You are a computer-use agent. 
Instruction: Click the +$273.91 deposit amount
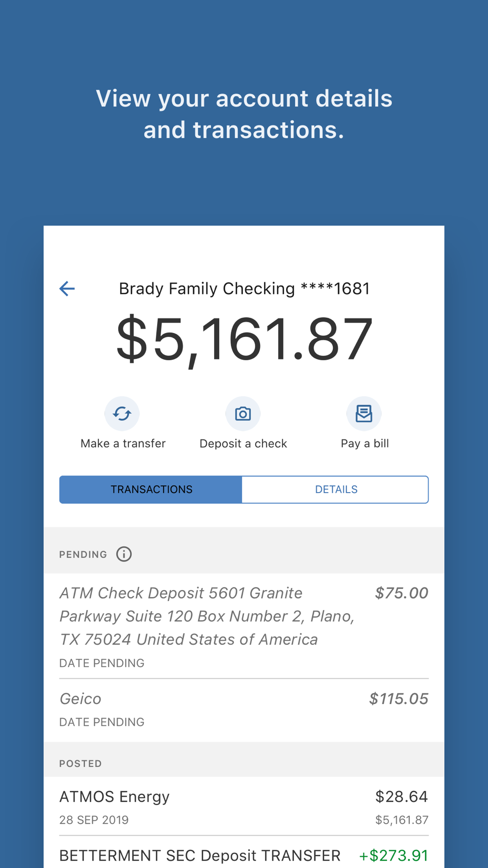(394, 855)
